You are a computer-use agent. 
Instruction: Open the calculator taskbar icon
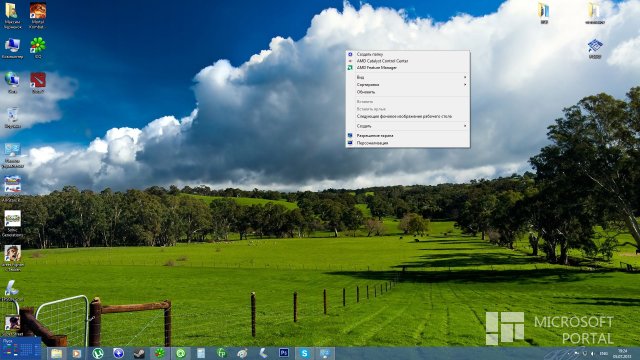coord(201,353)
